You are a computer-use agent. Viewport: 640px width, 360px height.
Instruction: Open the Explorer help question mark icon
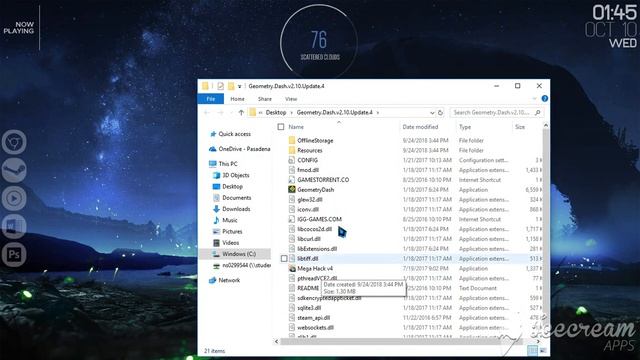[x=544, y=99]
